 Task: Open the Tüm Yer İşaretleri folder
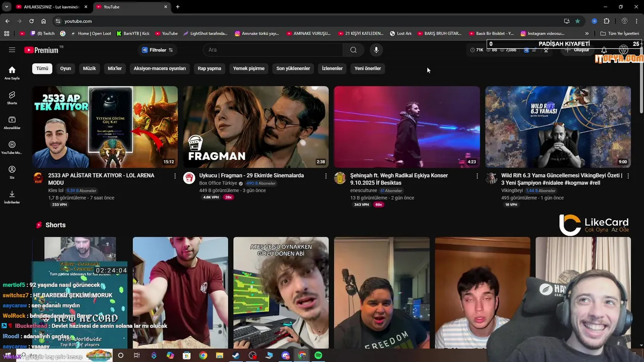(x=620, y=34)
